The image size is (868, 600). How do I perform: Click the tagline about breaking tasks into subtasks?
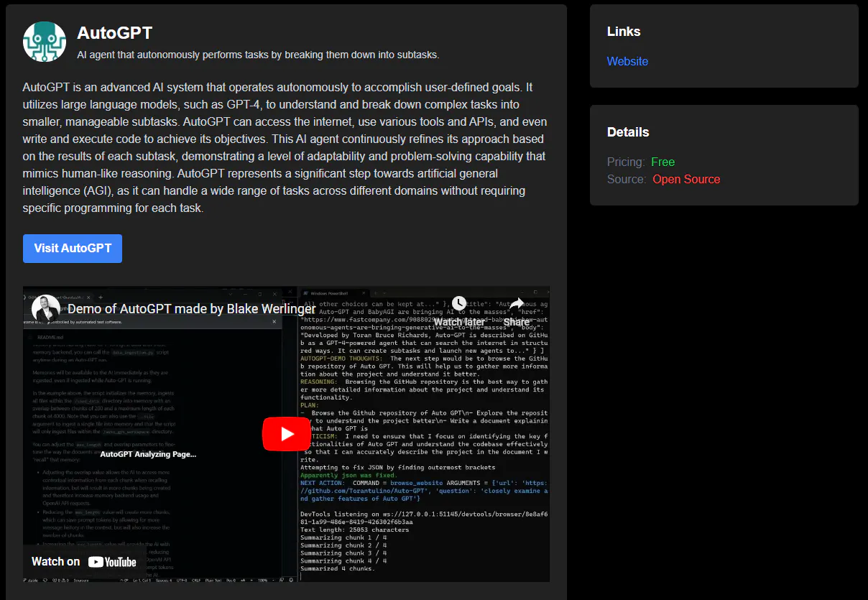pyautogui.click(x=258, y=55)
